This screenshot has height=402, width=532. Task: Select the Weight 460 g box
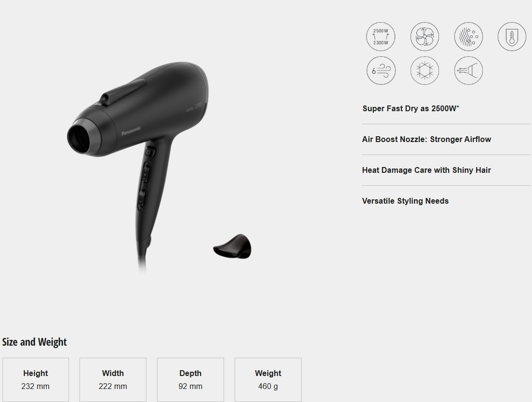click(268, 380)
